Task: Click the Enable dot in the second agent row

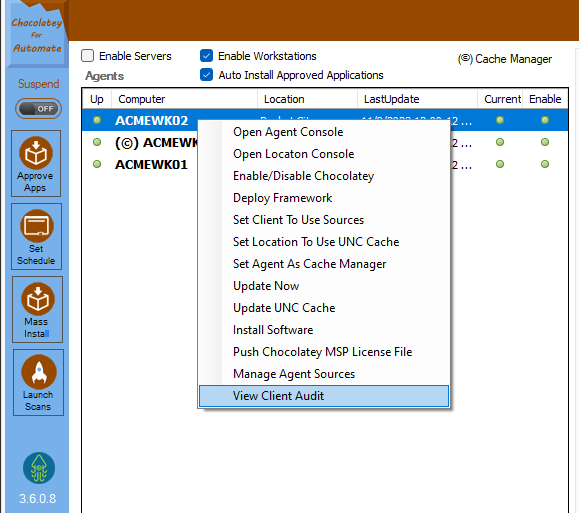Action: (545, 142)
